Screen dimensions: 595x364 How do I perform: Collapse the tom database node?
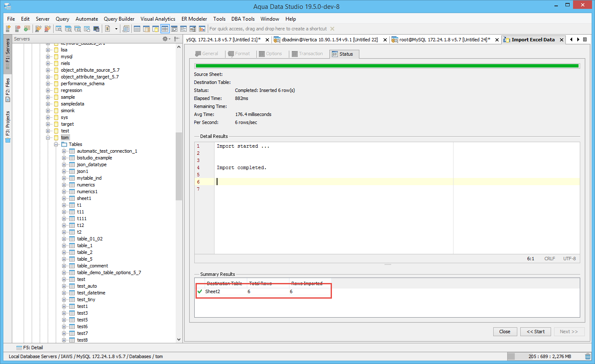coord(48,138)
